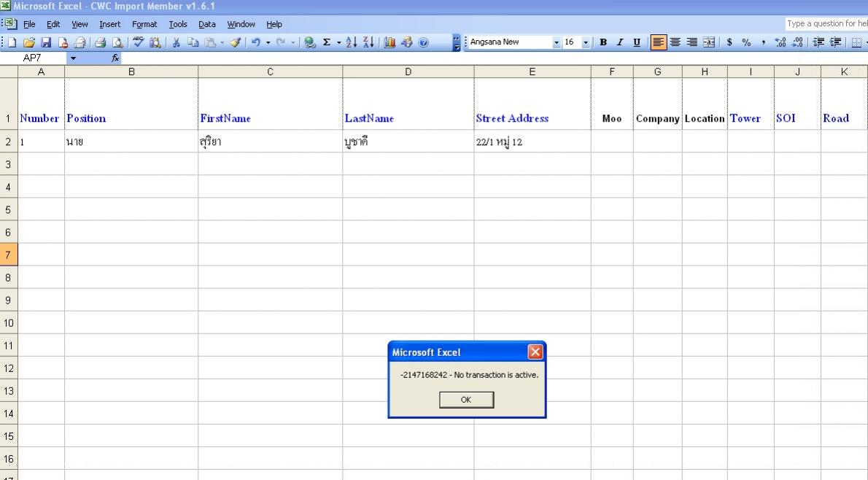Sort Ascending with the A-Z icon
Screen dimensions: 868x480
click(352, 42)
